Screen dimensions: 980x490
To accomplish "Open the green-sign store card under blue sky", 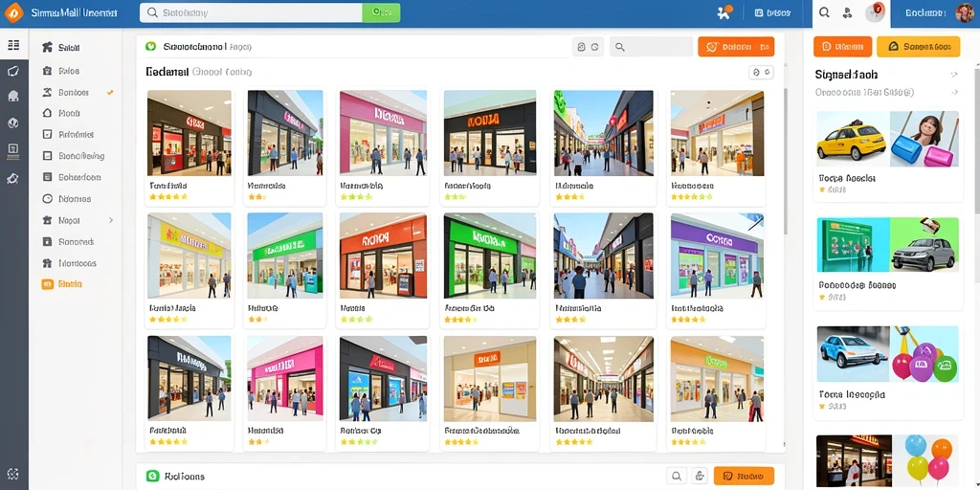I will tap(285, 269).
